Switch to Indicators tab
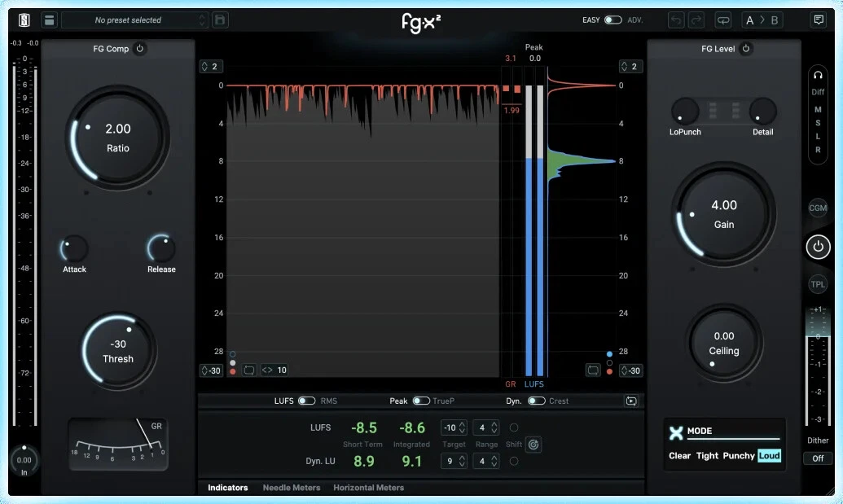Screen dimensions: 843x504 click(x=228, y=488)
